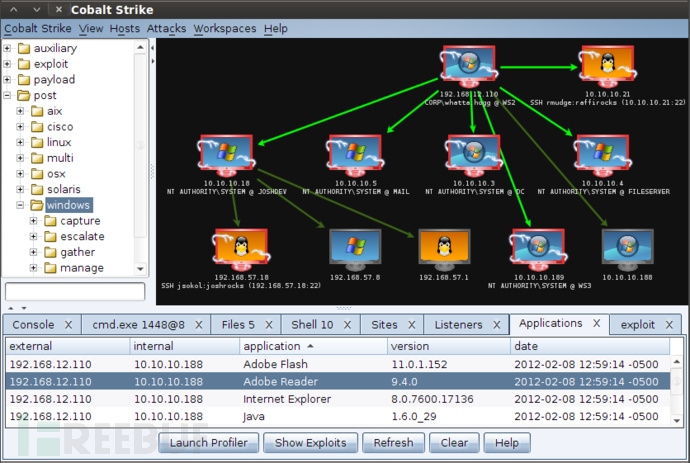Select the Linux host 192.168.57.18

pyautogui.click(x=241, y=249)
